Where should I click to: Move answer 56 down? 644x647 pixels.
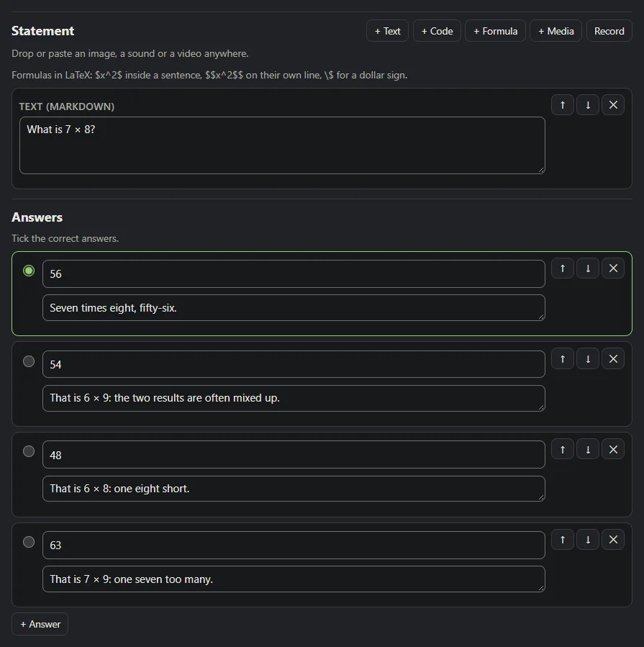[588, 268]
